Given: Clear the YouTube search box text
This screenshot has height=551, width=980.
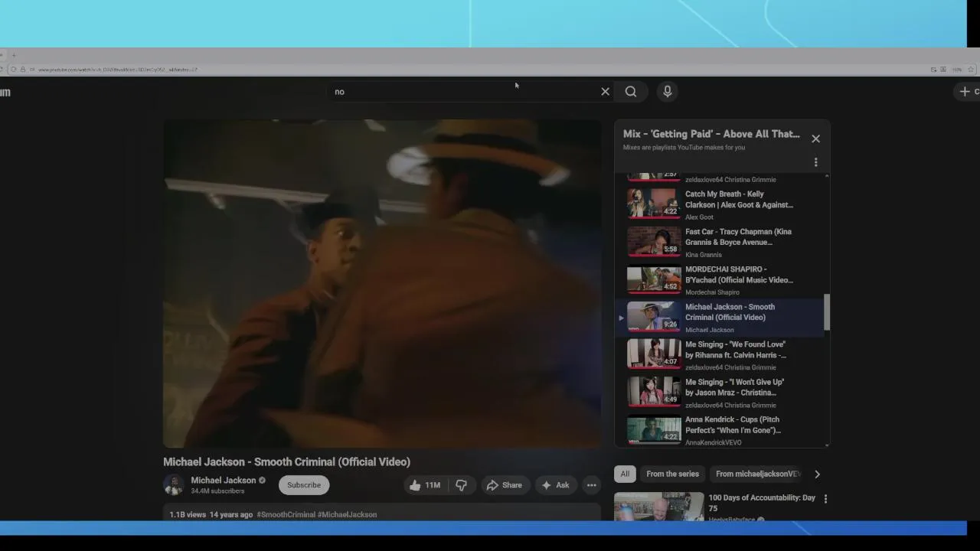Looking at the screenshot, I should 605,92.
